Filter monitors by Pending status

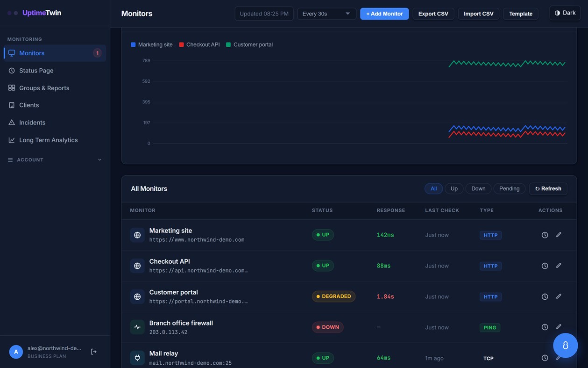pos(509,188)
